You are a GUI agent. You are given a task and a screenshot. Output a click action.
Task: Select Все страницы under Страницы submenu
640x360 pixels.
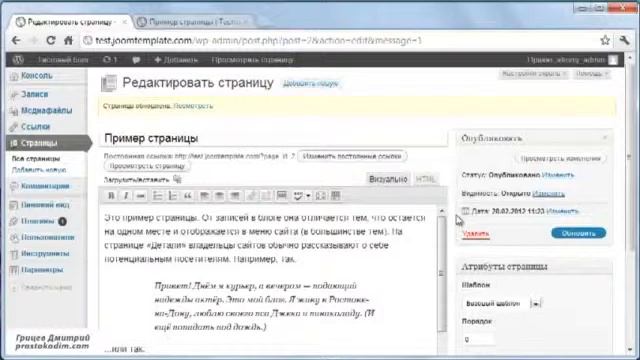tap(36, 159)
